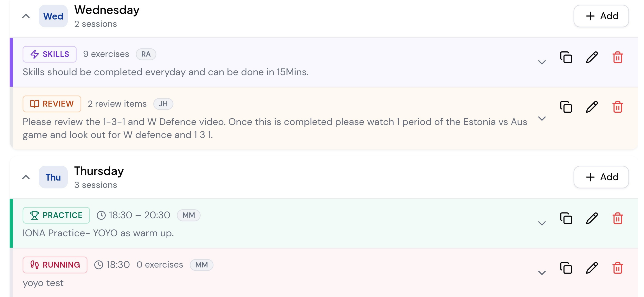Collapse the Thursday section
The width and height of the screenshot is (644, 297).
coord(26,177)
